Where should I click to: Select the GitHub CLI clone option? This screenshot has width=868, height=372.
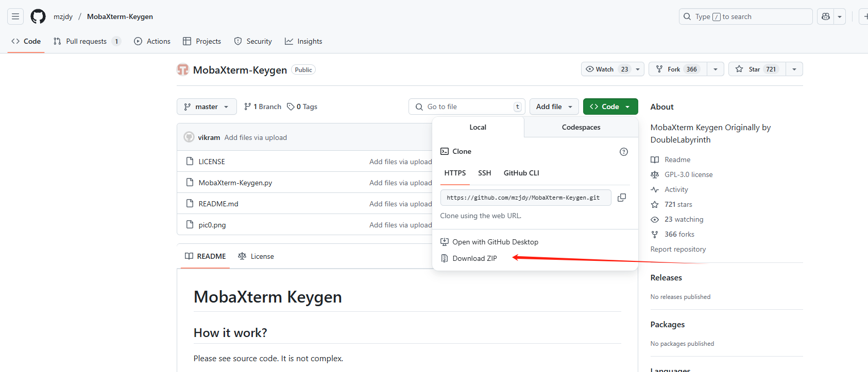(521, 173)
